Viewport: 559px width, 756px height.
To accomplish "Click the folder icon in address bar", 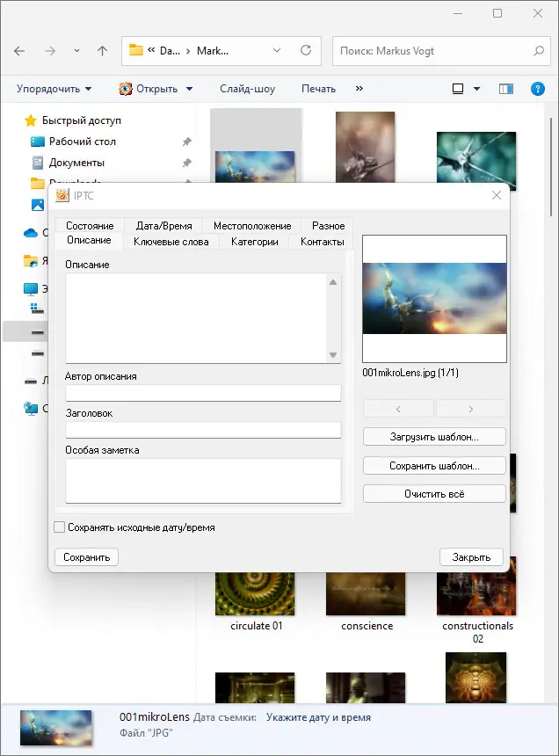I will coord(136,50).
